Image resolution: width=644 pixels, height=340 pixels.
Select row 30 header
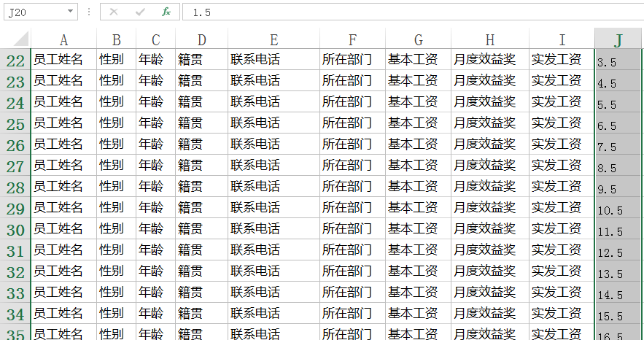15,229
